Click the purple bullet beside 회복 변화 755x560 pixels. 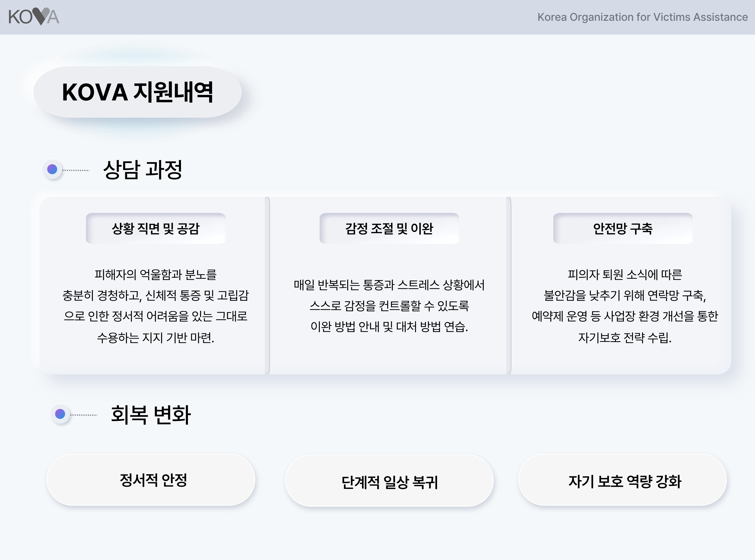click(x=60, y=414)
